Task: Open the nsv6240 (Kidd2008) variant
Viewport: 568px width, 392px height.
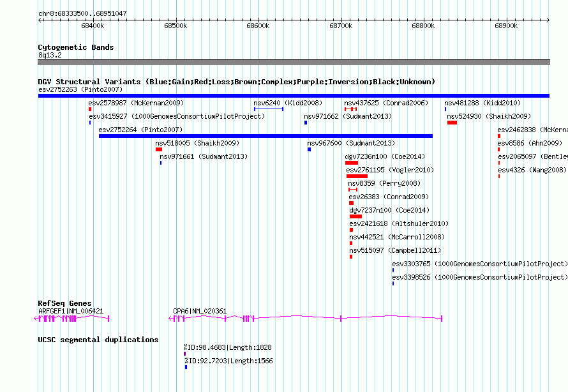Action: tap(288, 103)
